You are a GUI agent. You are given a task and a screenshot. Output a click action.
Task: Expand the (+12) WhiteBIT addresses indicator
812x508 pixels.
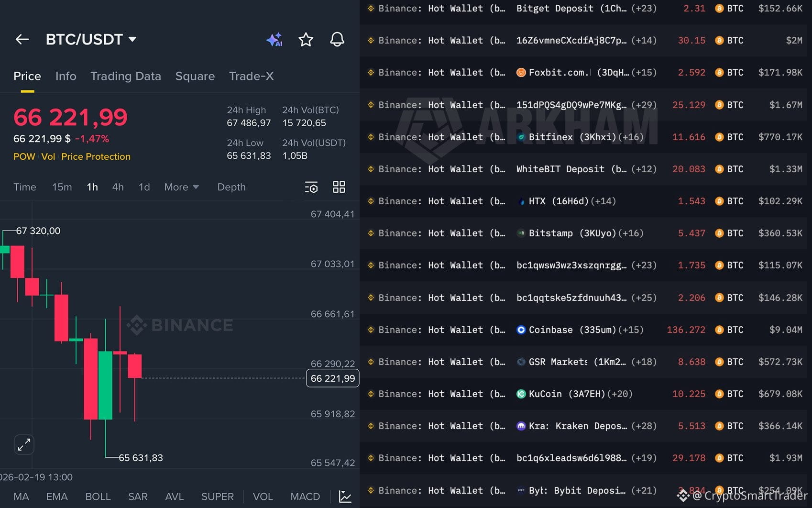(644, 169)
